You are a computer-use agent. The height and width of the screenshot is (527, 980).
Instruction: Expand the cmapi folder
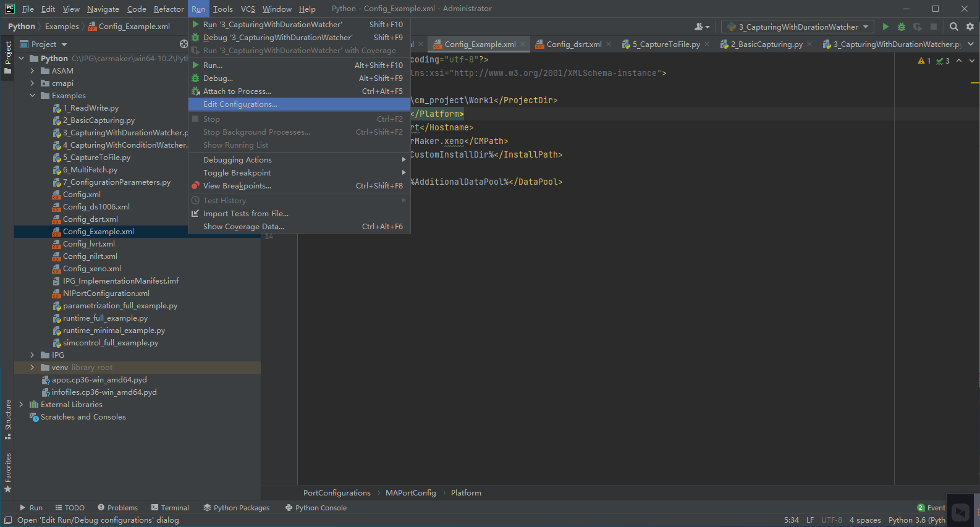point(32,83)
